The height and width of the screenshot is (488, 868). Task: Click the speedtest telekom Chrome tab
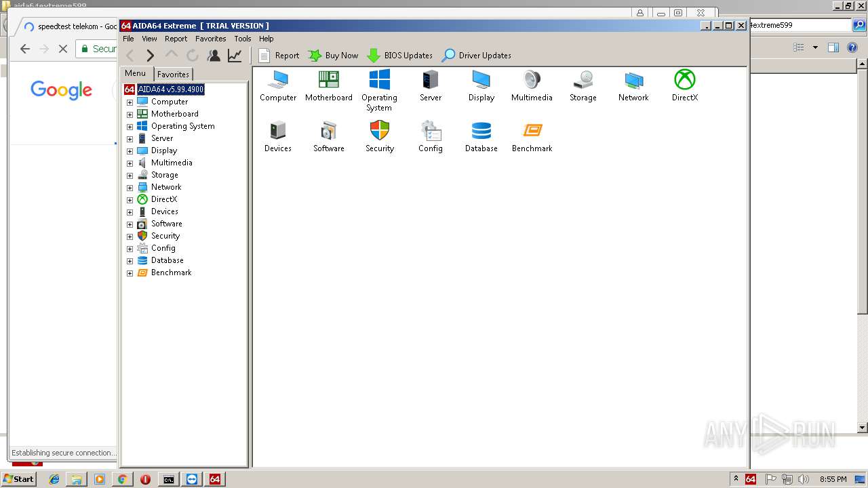pyautogui.click(x=69, y=26)
